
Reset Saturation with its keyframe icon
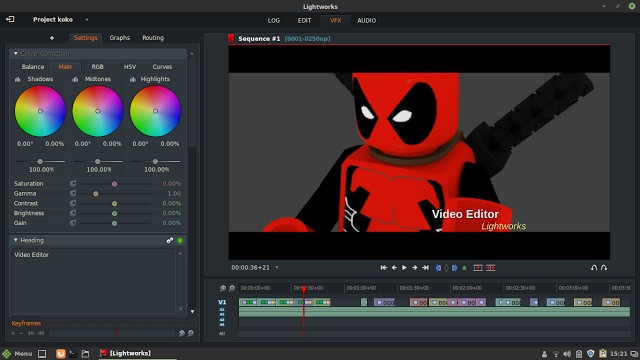(73, 184)
